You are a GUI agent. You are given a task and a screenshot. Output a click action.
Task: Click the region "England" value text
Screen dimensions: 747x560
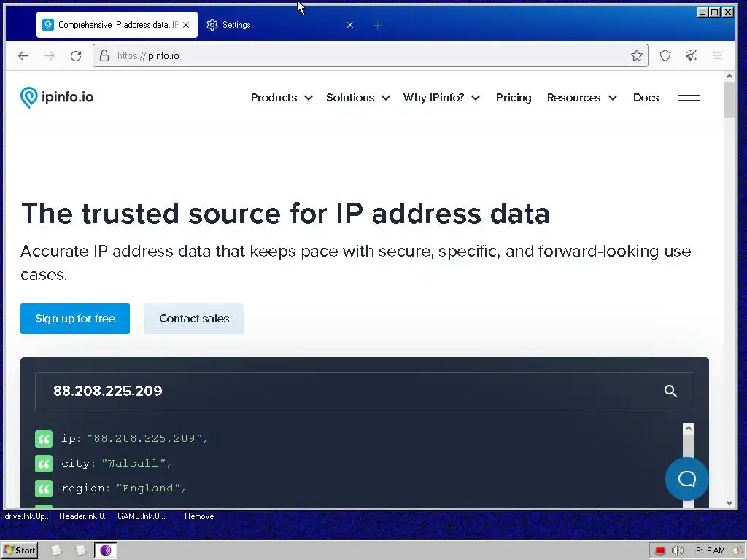pyautogui.click(x=147, y=488)
